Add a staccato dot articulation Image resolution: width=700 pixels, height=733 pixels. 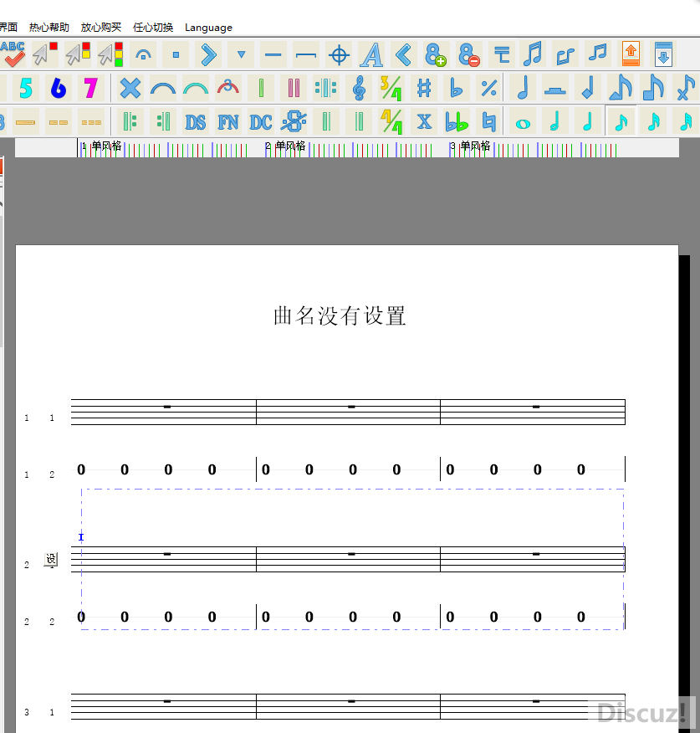point(176,54)
